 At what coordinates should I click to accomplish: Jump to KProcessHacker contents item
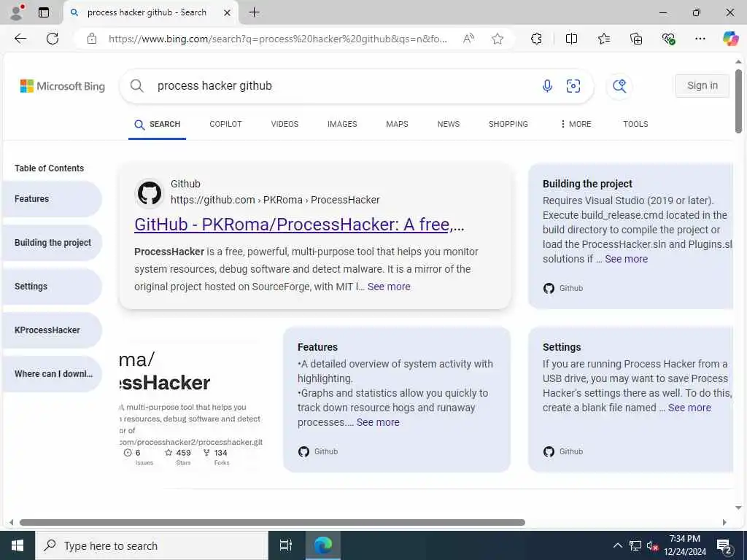[x=52, y=330]
